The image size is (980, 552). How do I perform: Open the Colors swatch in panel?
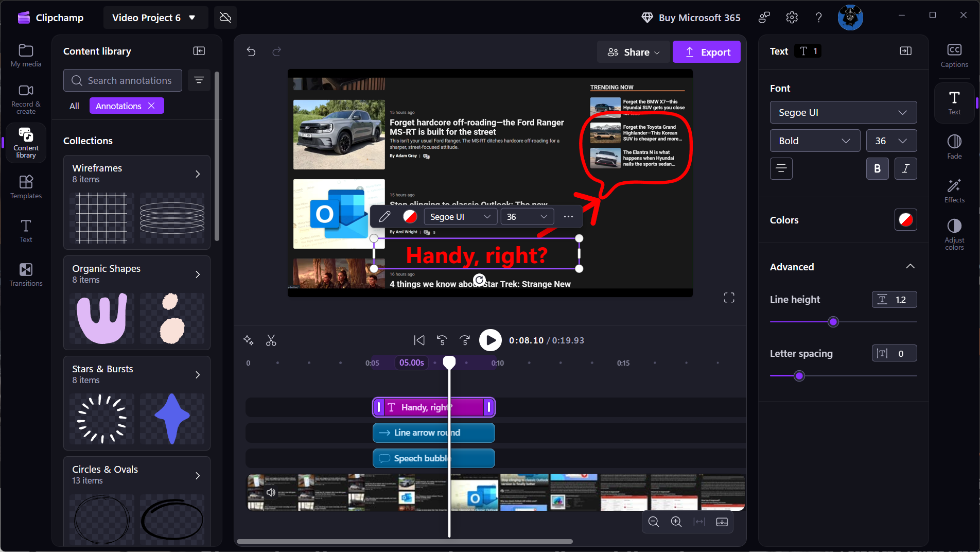point(905,220)
